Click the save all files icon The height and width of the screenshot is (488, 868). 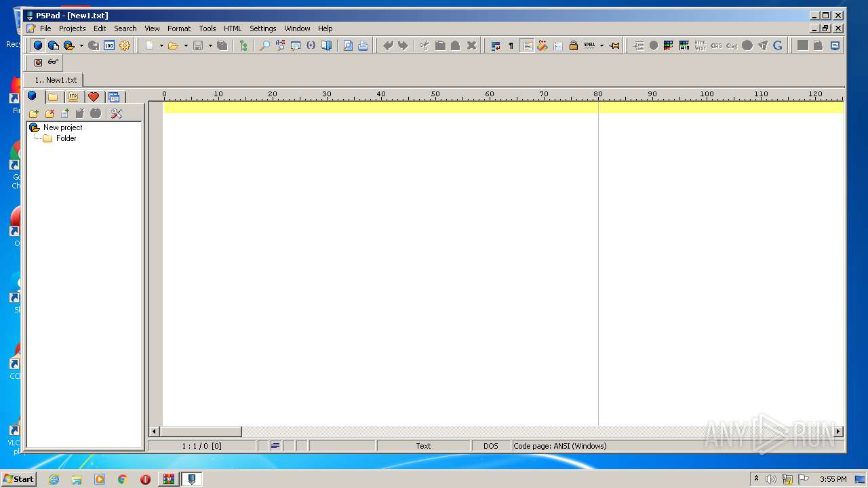[222, 45]
